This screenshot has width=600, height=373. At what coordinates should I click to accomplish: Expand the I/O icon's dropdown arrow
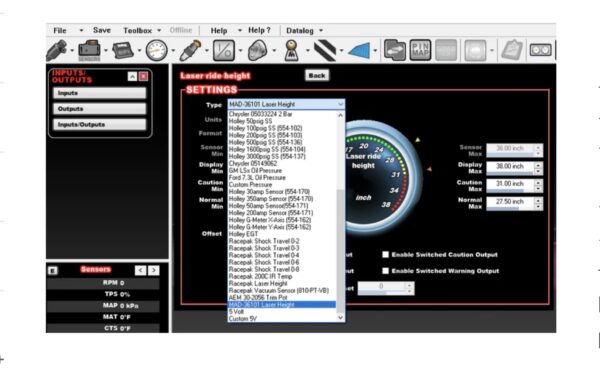point(240,50)
